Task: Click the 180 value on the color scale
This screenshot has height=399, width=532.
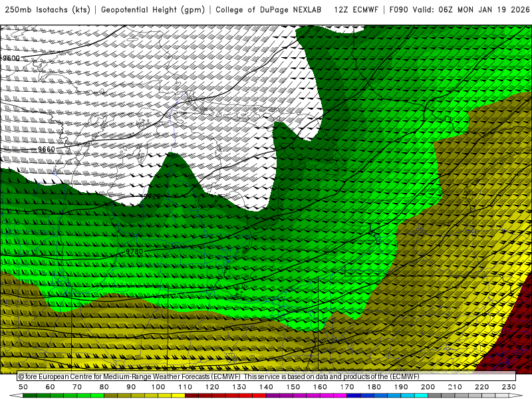Action: click(374, 387)
